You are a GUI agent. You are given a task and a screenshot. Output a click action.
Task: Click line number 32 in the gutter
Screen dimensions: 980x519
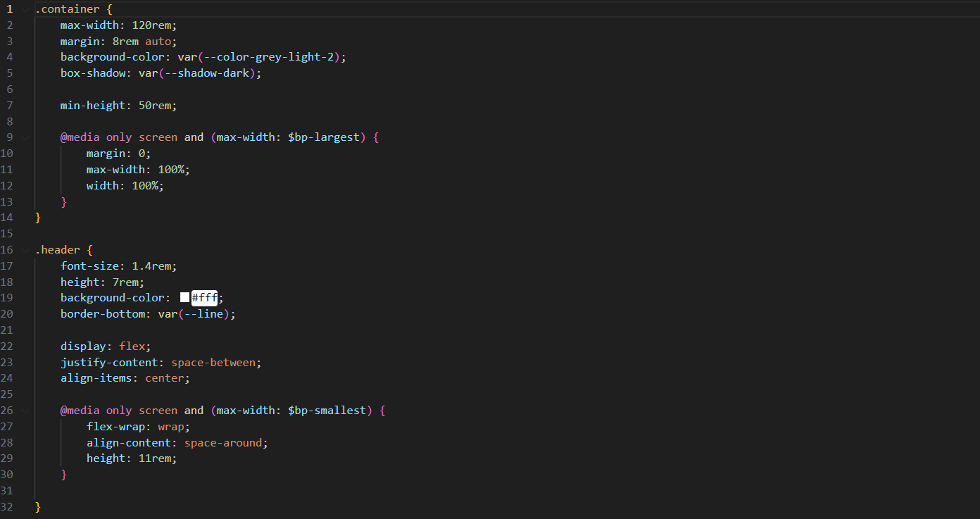click(x=7, y=506)
